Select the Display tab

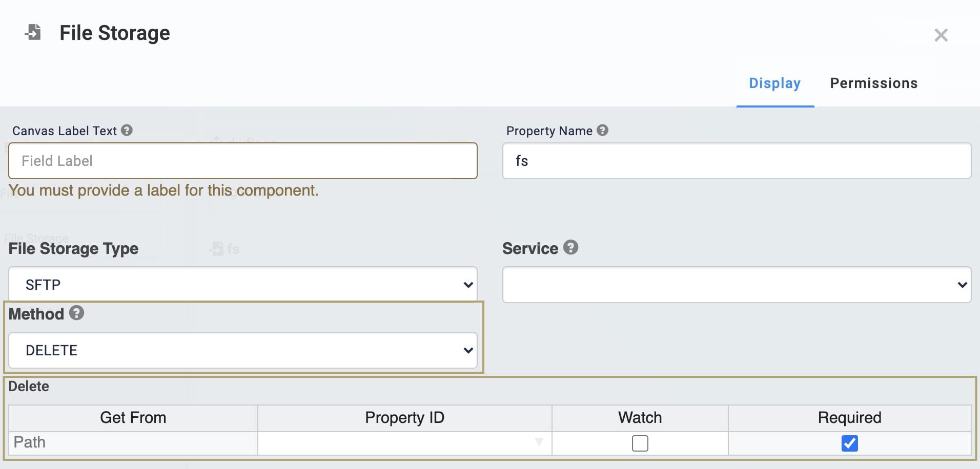coord(774,83)
